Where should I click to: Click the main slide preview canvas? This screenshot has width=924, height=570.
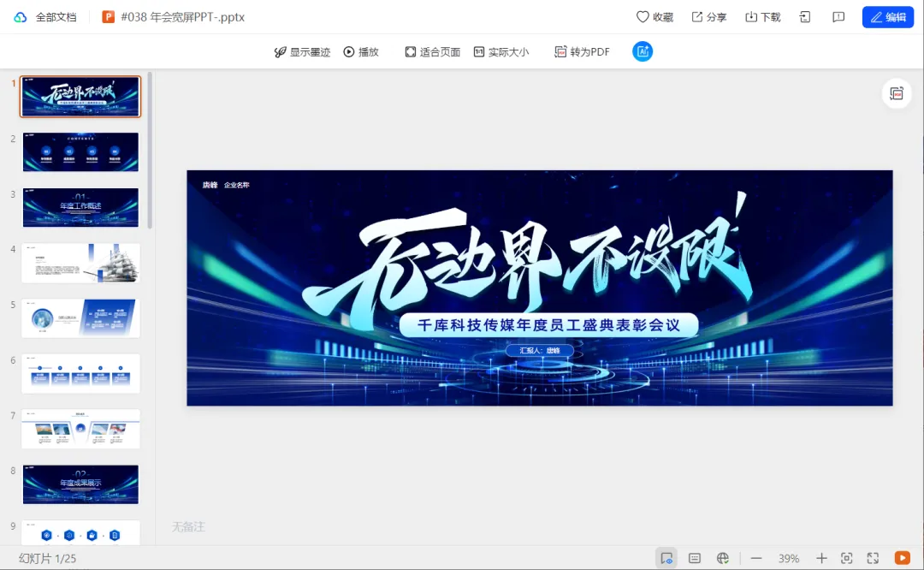point(540,288)
